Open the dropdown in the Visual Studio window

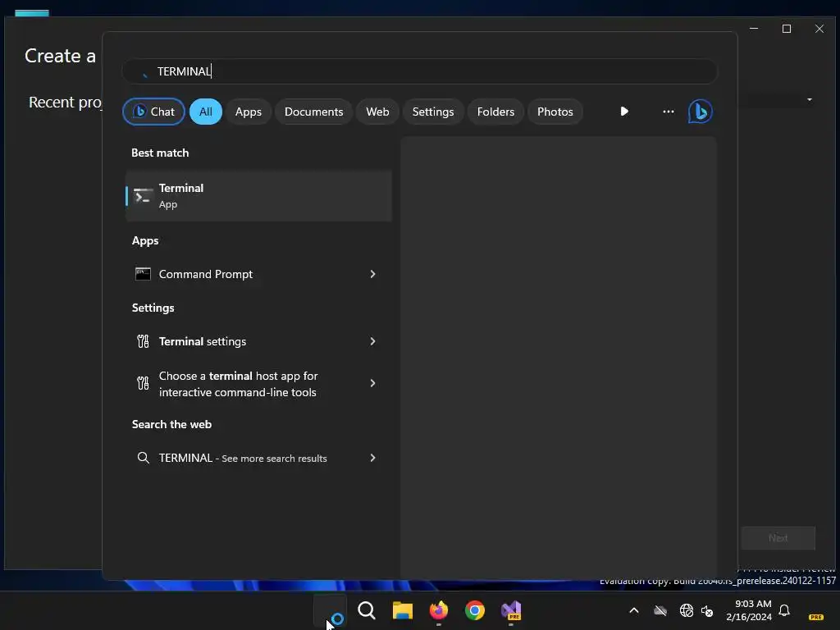click(x=809, y=99)
